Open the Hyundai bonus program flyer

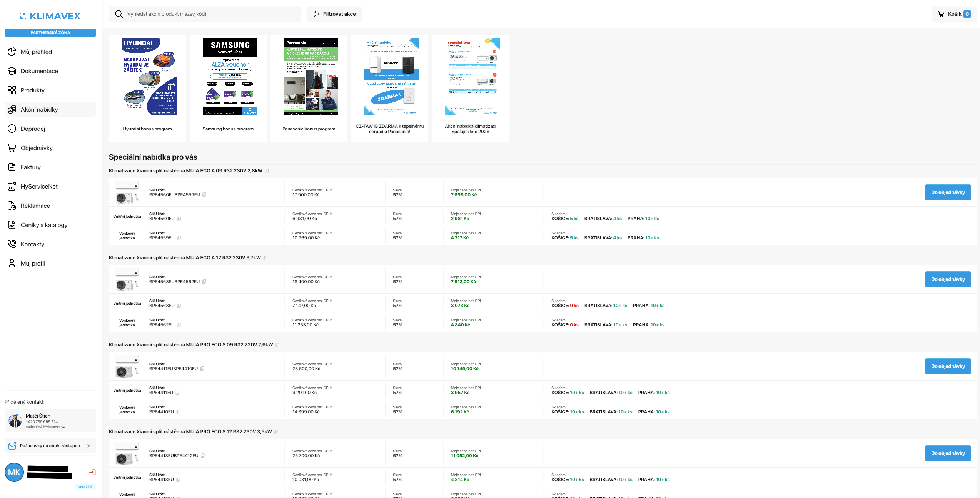coord(147,89)
